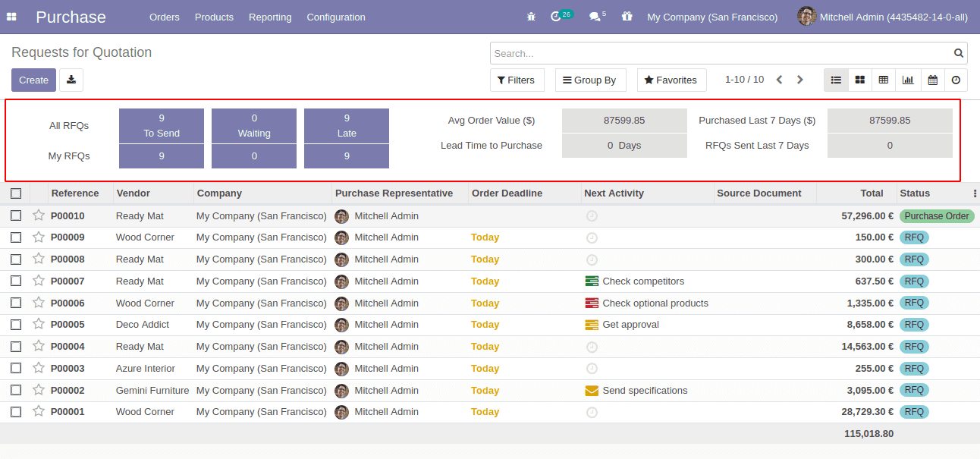Click activity clock for P00003

click(592, 369)
